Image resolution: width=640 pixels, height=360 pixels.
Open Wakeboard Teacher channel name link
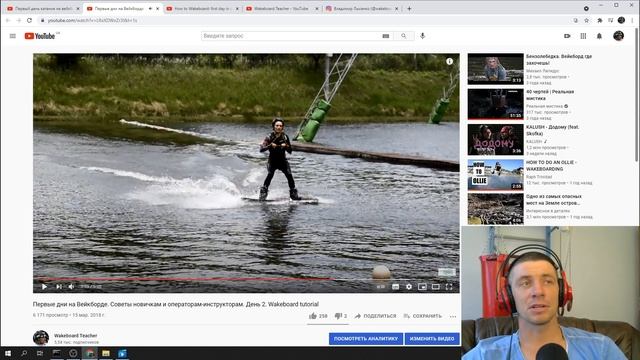click(76, 336)
